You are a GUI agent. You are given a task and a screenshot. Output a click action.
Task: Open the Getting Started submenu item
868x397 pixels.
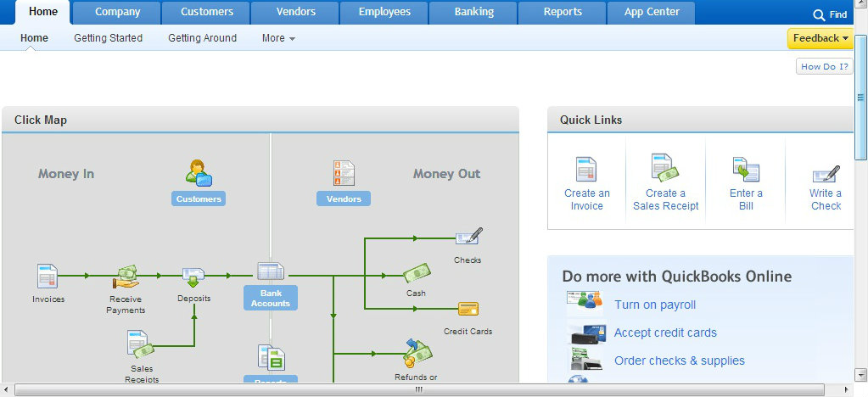[x=109, y=38]
